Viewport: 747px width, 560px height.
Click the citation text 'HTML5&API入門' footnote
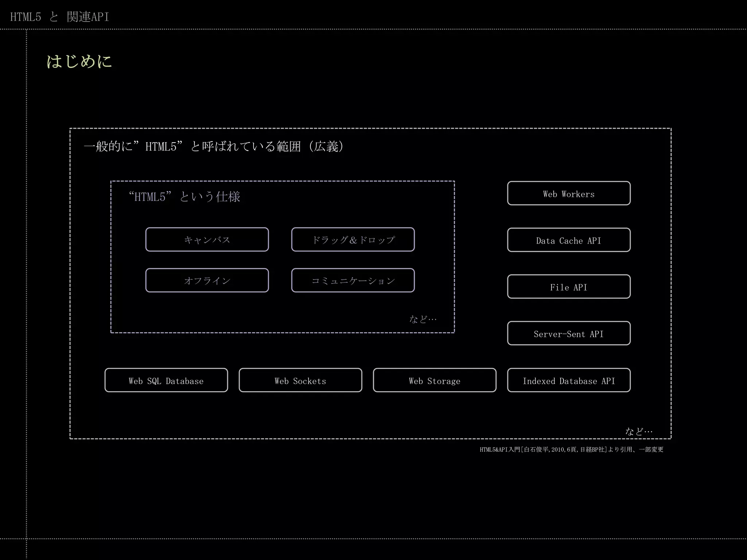coord(571,450)
